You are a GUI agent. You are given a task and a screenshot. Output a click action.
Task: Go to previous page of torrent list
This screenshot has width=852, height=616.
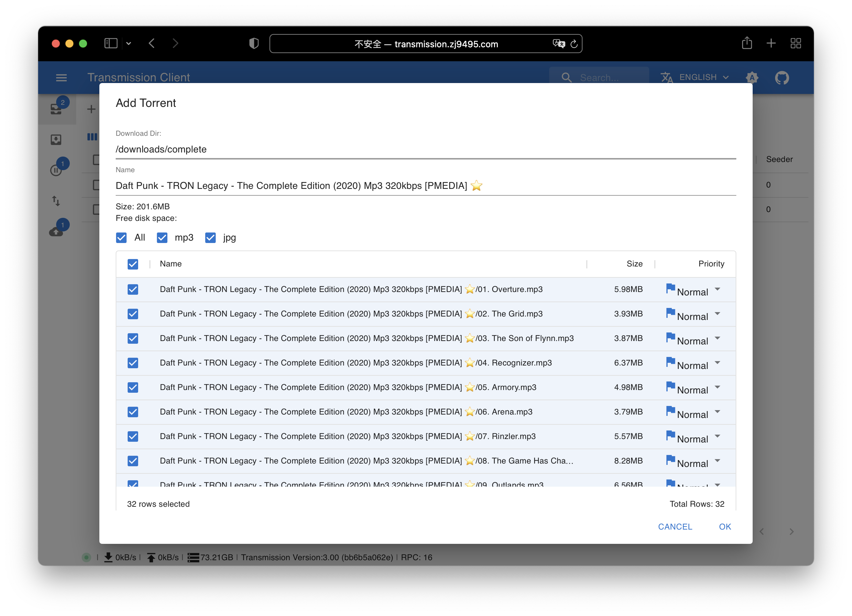pyautogui.click(x=761, y=532)
